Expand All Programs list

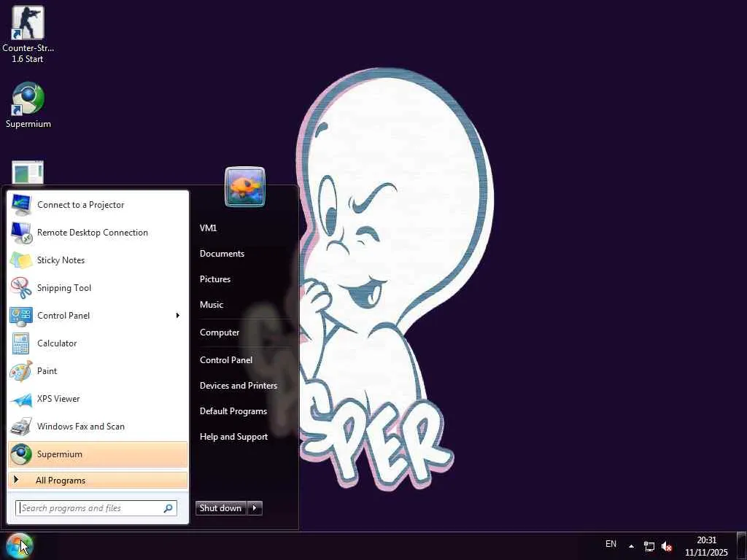(x=98, y=481)
